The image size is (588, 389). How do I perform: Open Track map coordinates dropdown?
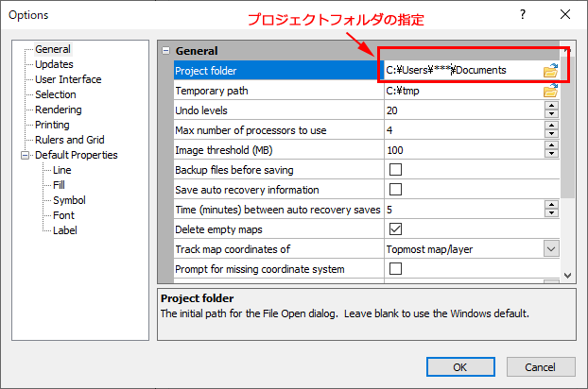550,249
